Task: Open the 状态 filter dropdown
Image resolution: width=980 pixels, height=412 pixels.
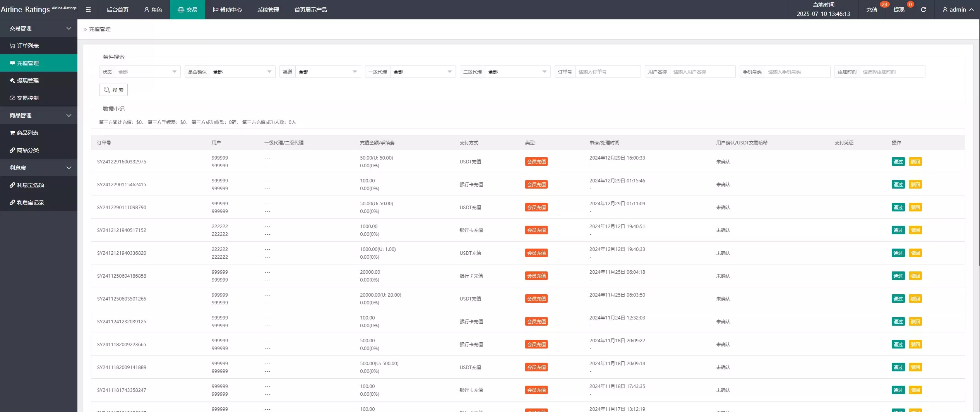Action: coord(147,72)
